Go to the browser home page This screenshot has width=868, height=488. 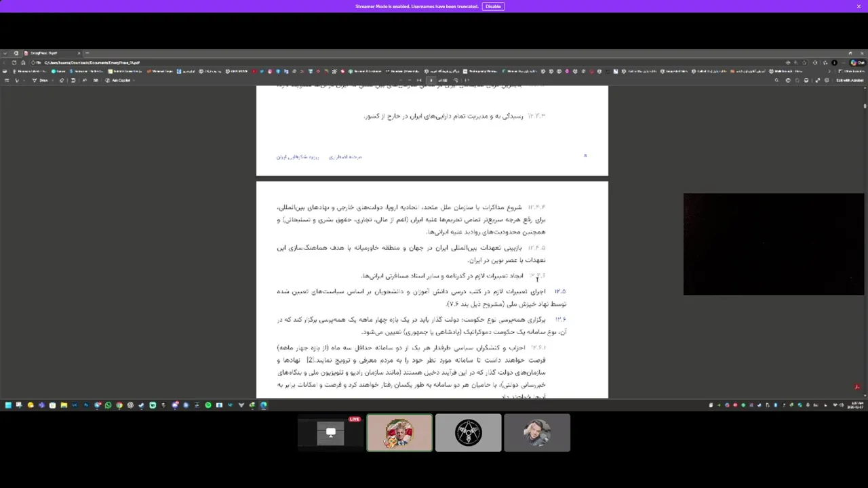pyautogui.click(x=23, y=62)
